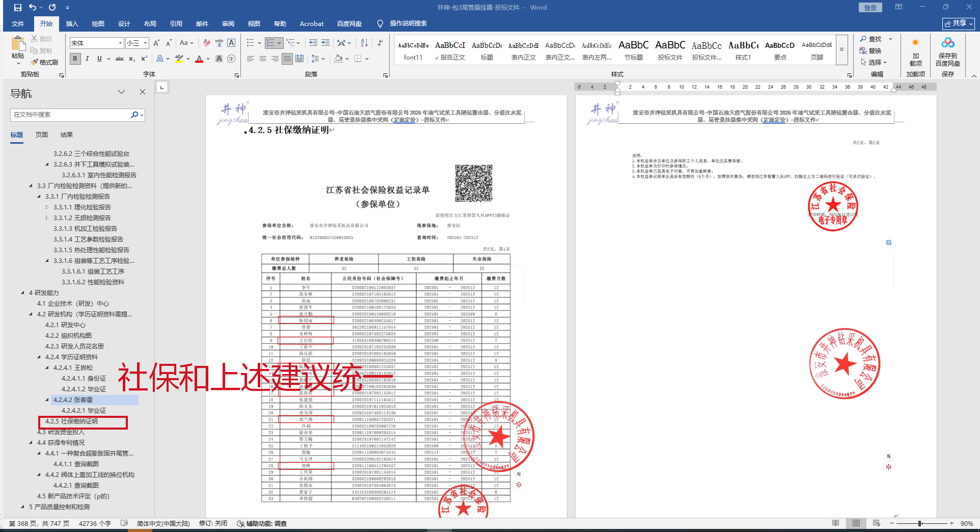Save to Baidu Netdisk (保存到百度网盘)
Screen dimensions: 980x532
pyautogui.click(x=948, y=51)
